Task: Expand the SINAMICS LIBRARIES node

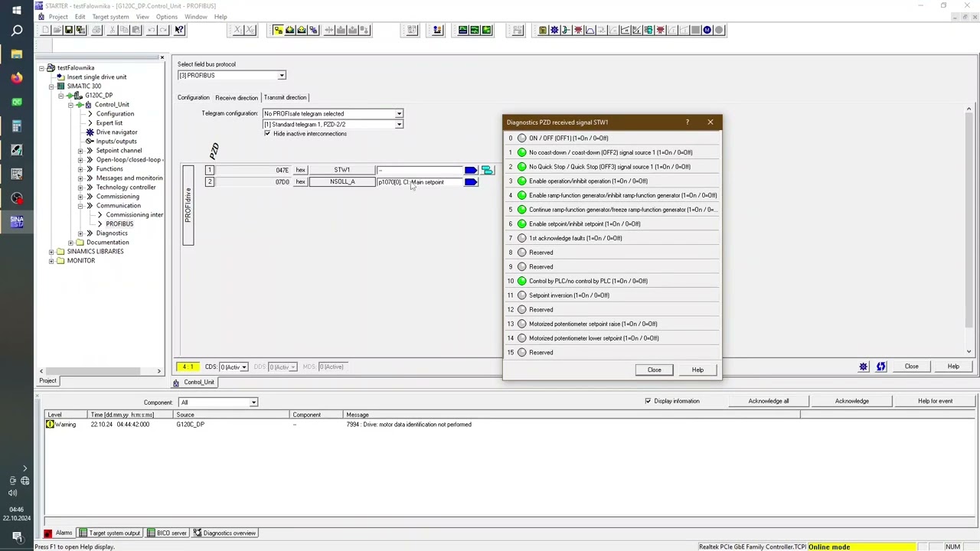Action: click(51, 252)
